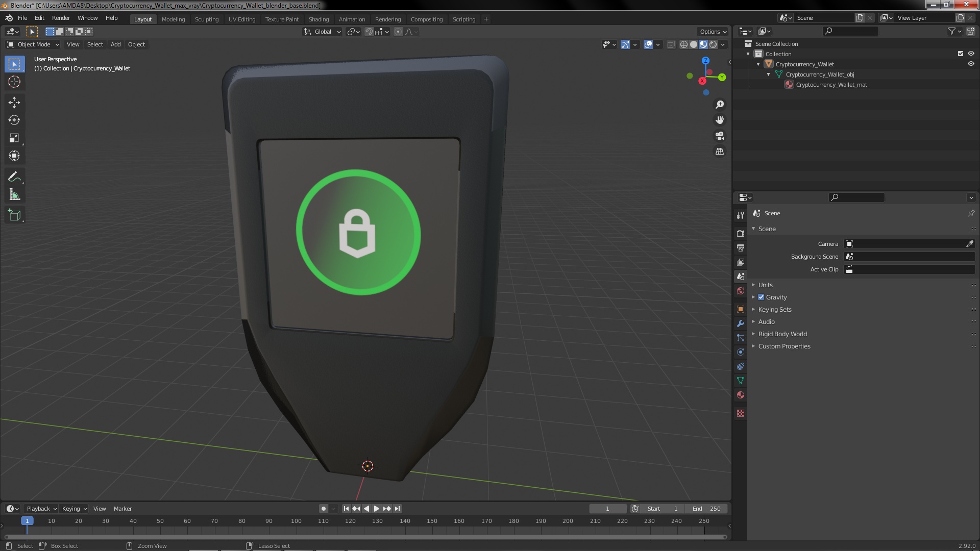Jump to the end frame
The image size is (980, 551).
pyautogui.click(x=397, y=509)
